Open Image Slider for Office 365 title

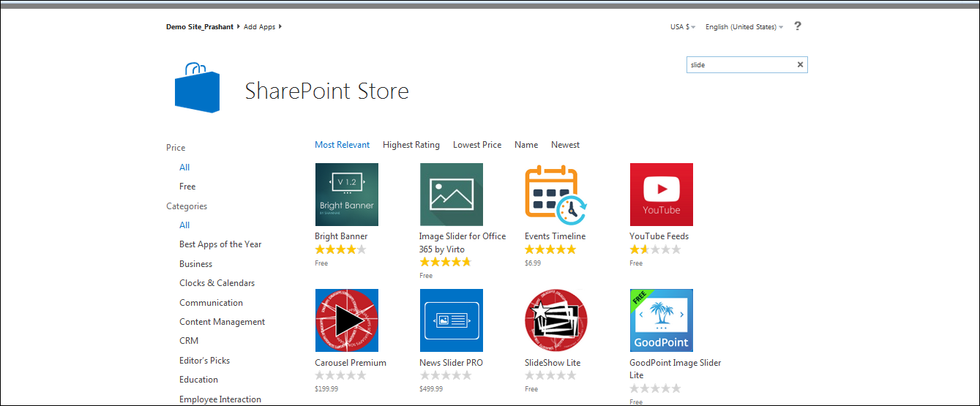point(463,243)
